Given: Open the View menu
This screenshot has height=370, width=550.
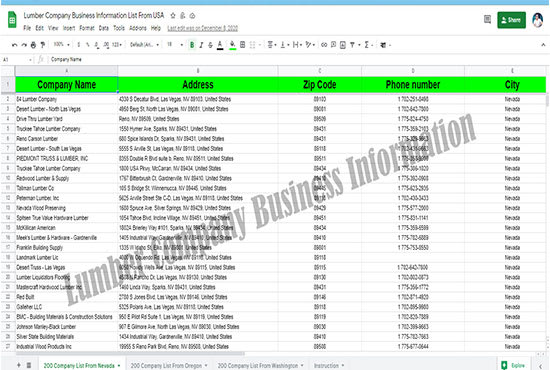Looking at the screenshot, I should pyautogui.click(x=53, y=28).
